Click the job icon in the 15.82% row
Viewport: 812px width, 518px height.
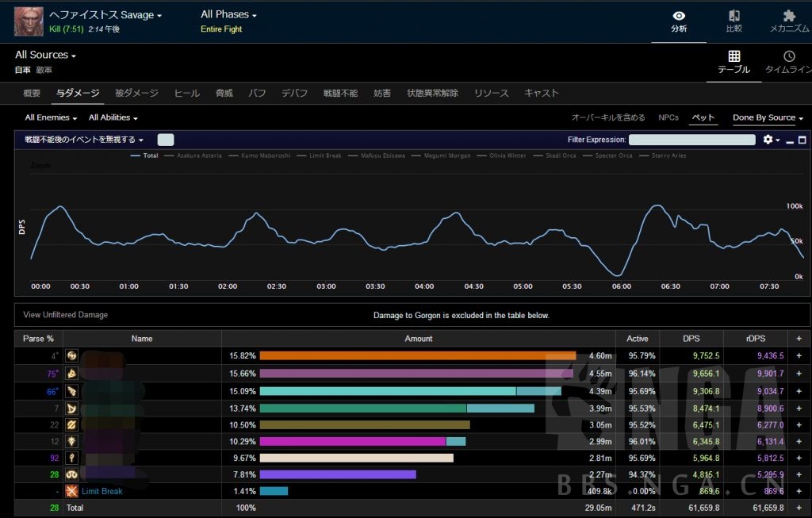tap(71, 355)
